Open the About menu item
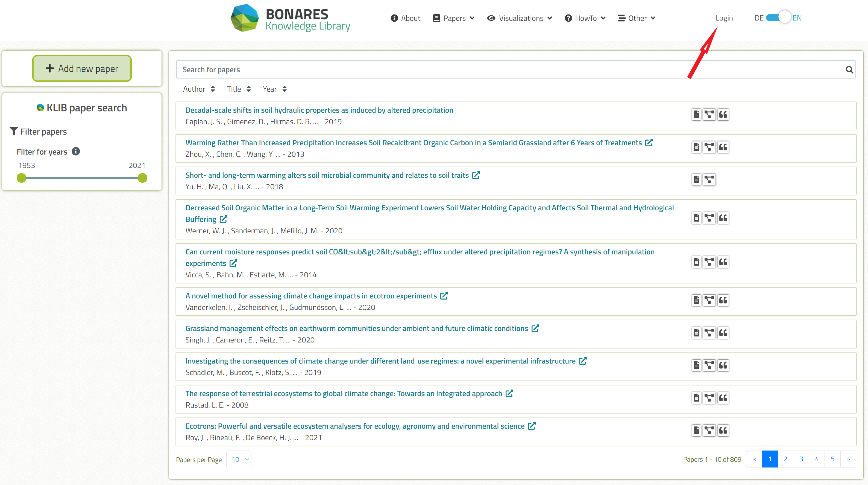This screenshot has height=485, width=868. 405,18
